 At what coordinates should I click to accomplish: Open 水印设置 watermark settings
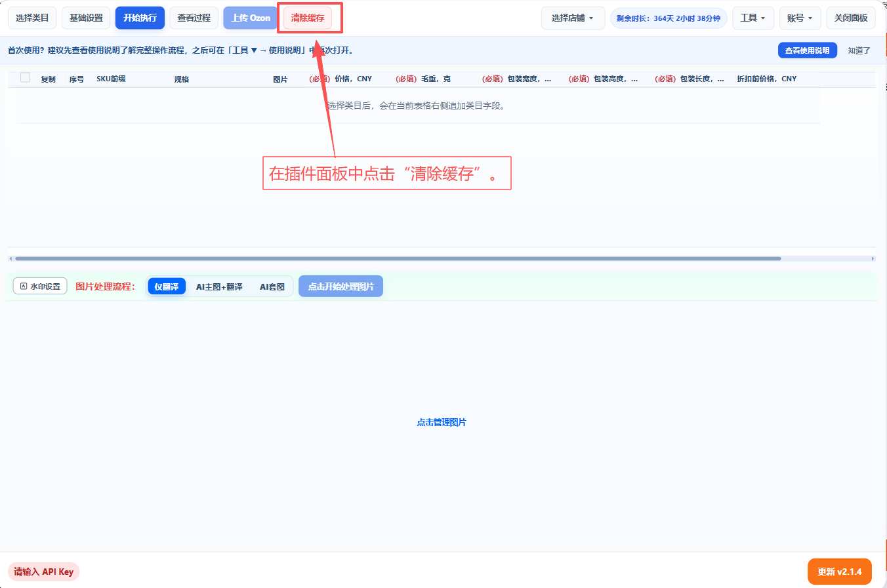click(40, 286)
